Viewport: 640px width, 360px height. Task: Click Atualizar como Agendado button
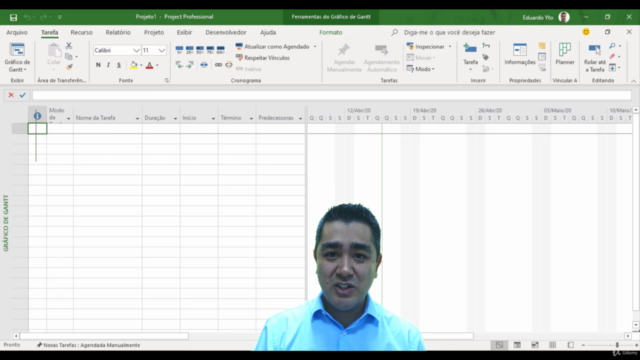272,47
